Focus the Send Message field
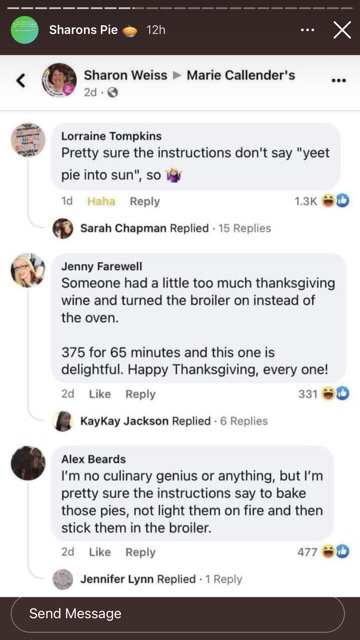360x640 pixels. [x=178, y=613]
